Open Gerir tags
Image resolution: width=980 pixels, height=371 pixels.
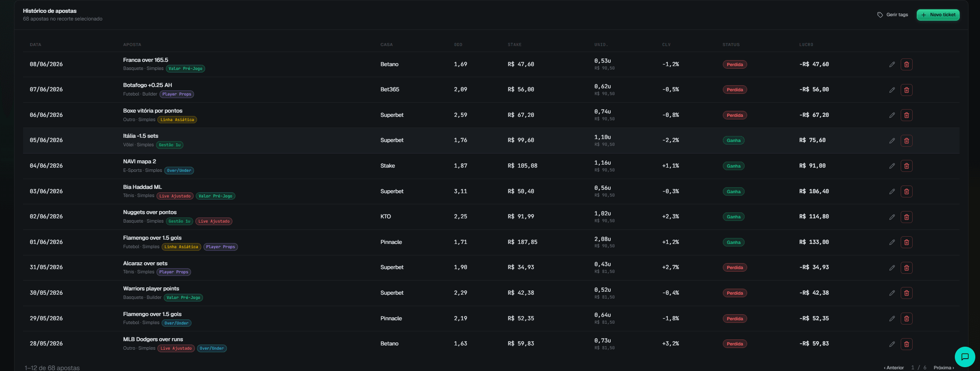click(893, 14)
